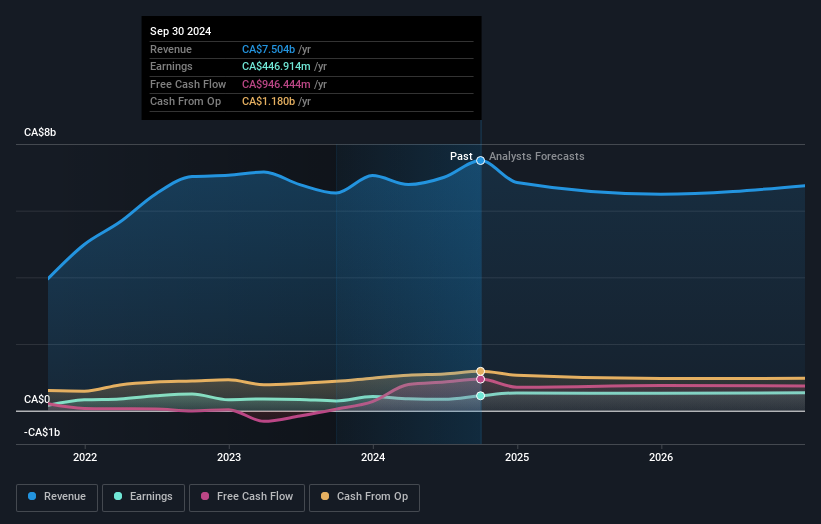Click the Revenue row label in tooltip

point(171,49)
